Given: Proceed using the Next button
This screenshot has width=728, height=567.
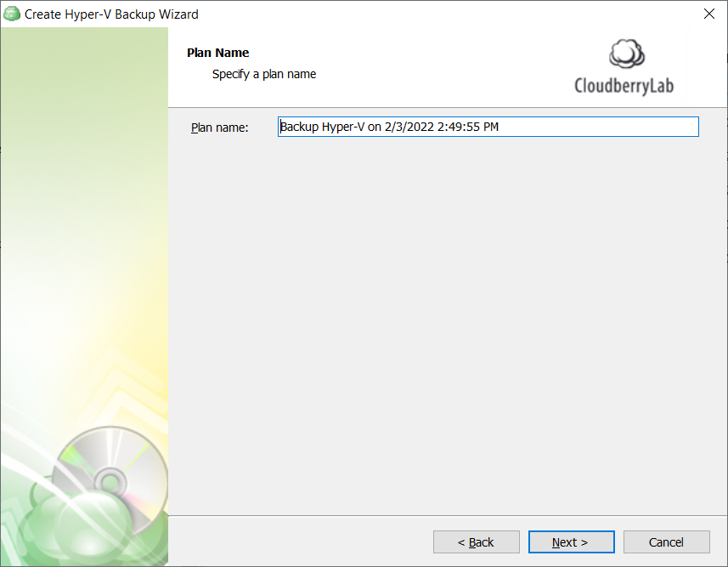Looking at the screenshot, I should (x=571, y=541).
